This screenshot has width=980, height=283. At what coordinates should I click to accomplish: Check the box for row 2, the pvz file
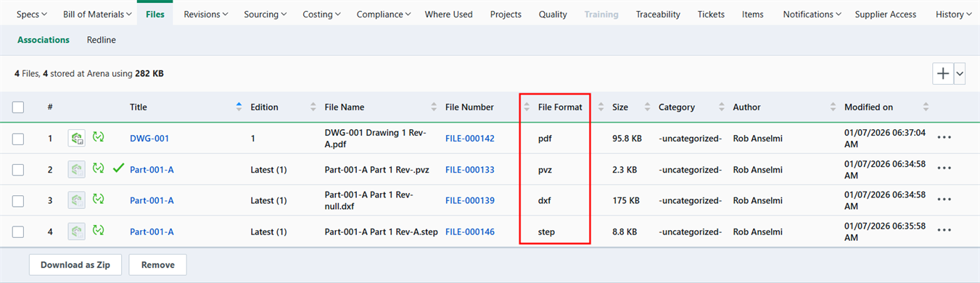(18, 170)
